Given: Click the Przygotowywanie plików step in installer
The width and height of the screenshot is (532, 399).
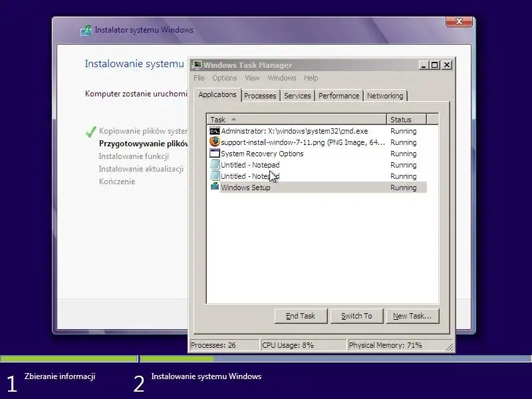Looking at the screenshot, I should (144, 144).
